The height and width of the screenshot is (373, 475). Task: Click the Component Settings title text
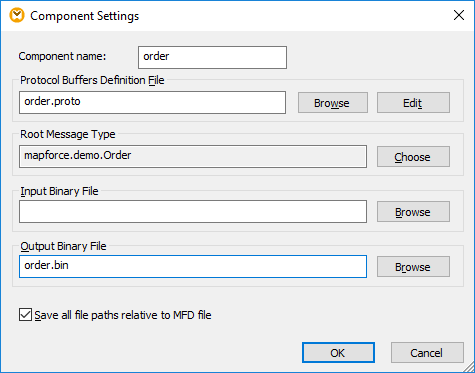point(85,16)
